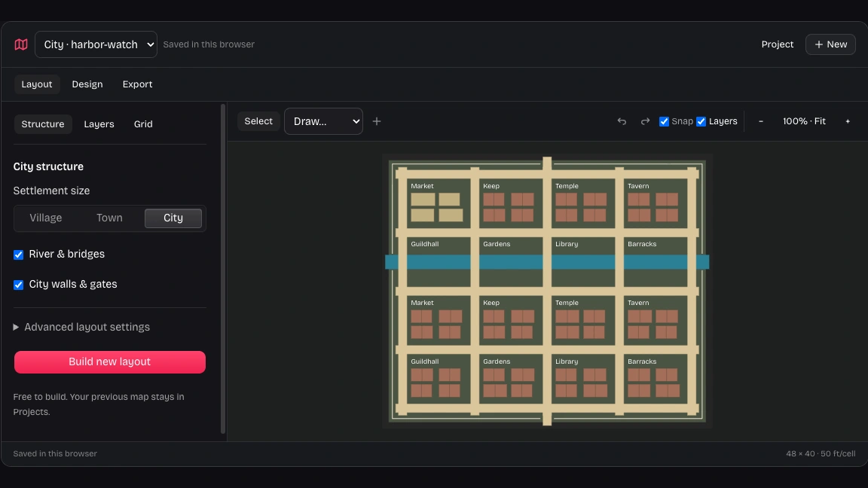Click the 'City structure' heading

coord(48,166)
